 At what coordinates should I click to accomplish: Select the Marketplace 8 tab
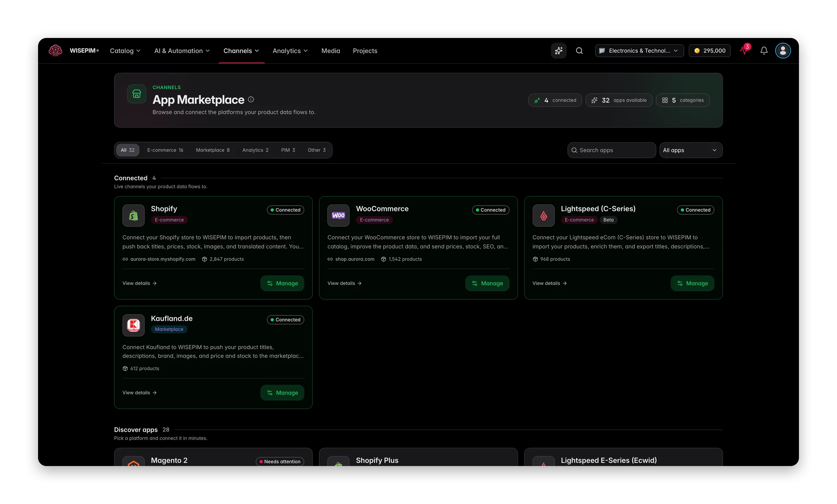(x=213, y=150)
